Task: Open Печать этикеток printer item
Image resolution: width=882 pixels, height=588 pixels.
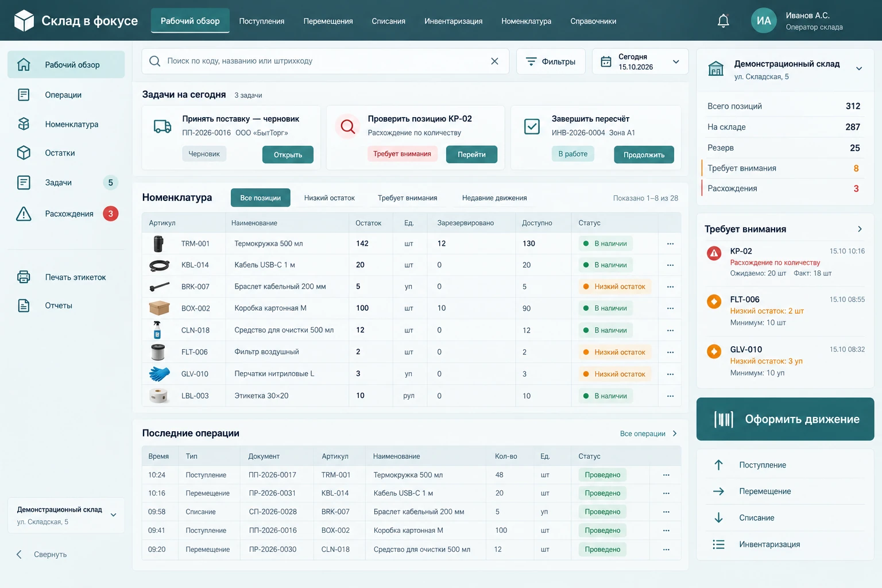Action: coord(66,277)
